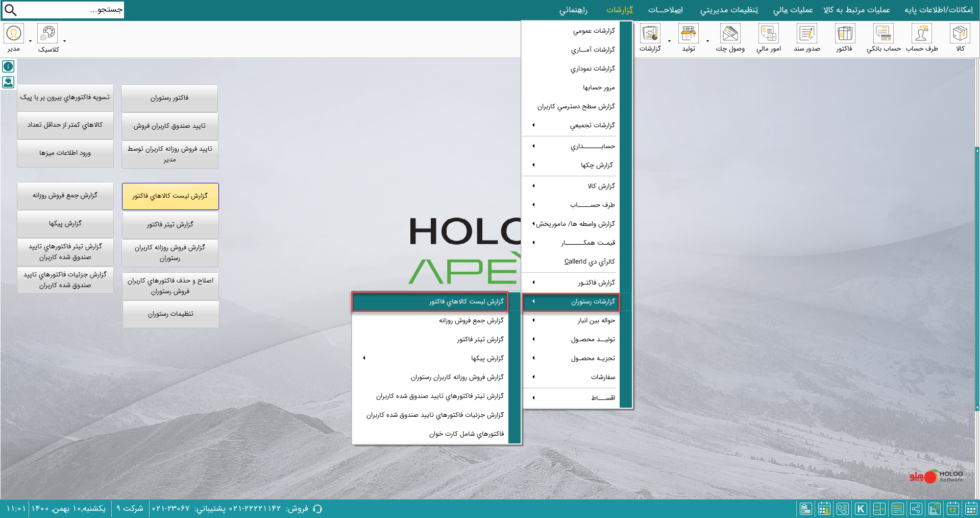Select گزارش تيتر فاکتور in submenu
The width and height of the screenshot is (980, 518).
tap(430, 339)
